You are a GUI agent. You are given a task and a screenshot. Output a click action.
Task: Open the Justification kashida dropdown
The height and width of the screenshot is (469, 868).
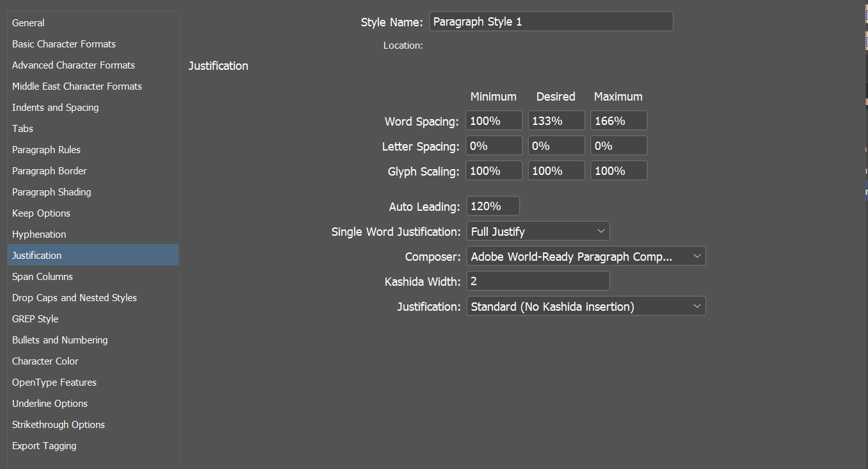tap(586, 307)
